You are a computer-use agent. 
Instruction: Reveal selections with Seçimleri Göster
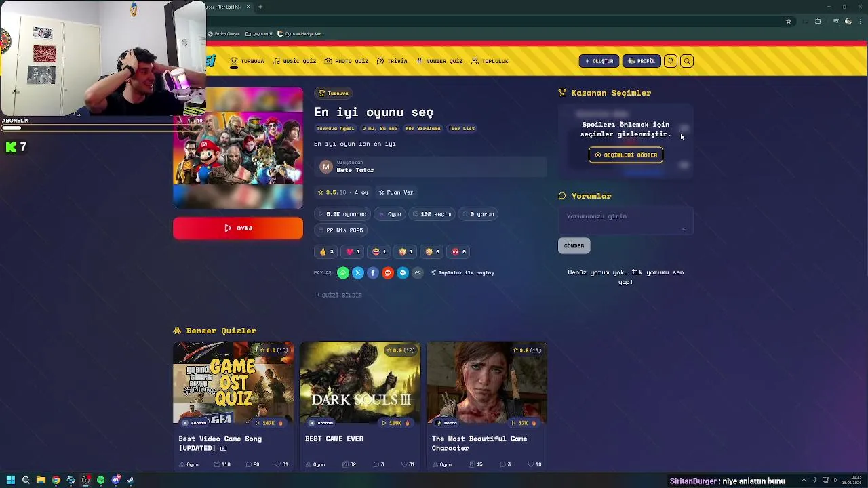pyautogui.click(x=626, y=155)
